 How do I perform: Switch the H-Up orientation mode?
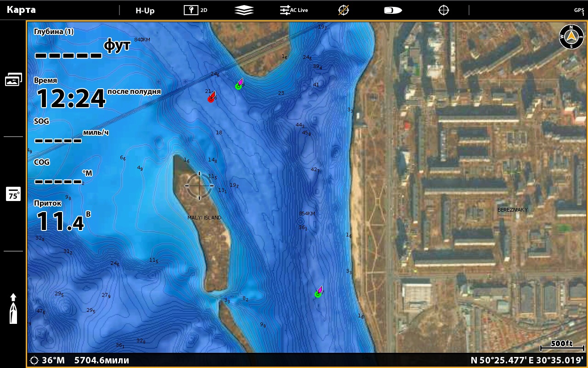coord(145,10)
